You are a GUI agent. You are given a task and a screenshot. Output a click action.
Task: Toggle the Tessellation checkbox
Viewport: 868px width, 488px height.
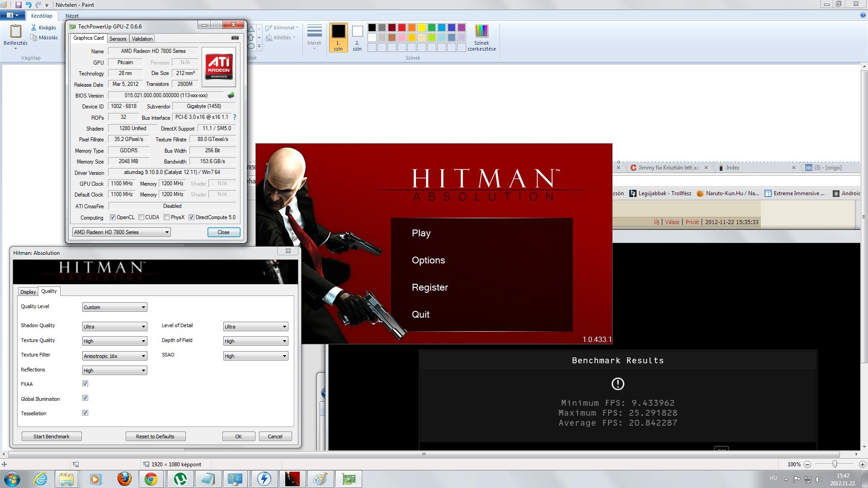[85, 413]
